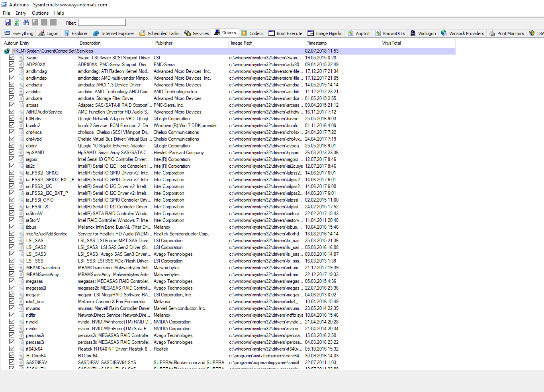This screenshot has height=392, width=544.
Task: Click the Winsock Providers globe icon
Action: click(444, 33)
